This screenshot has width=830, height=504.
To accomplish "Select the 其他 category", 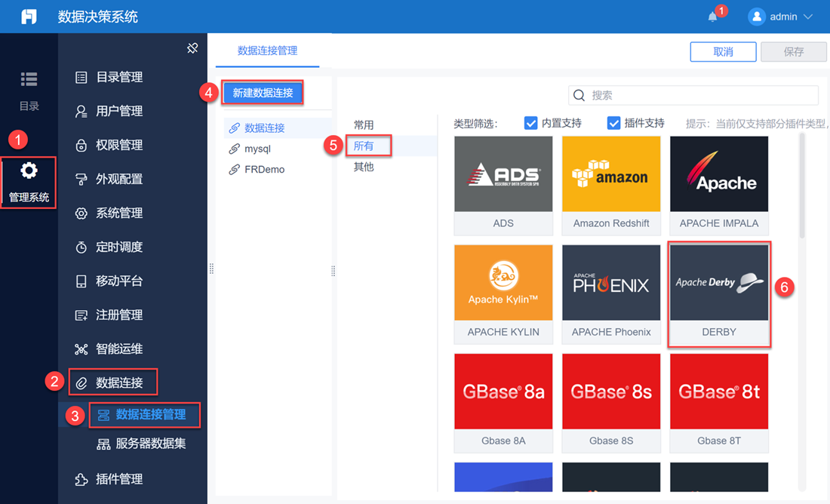I will click(x=364, y=167).
